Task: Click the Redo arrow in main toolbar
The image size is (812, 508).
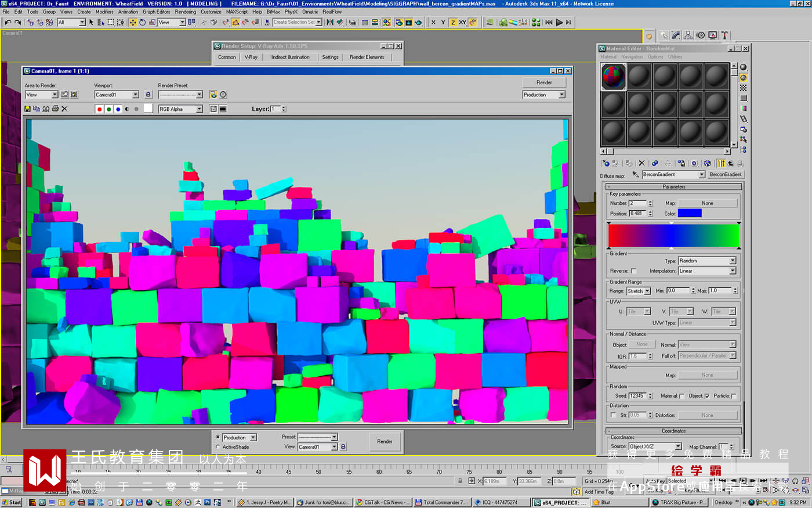Action: click(18, 22)
